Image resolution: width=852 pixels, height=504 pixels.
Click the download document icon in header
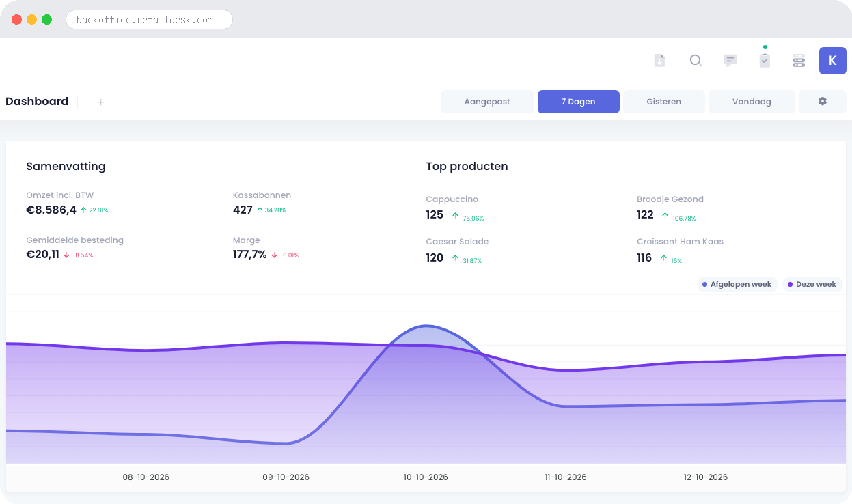[x=659, y=61]
